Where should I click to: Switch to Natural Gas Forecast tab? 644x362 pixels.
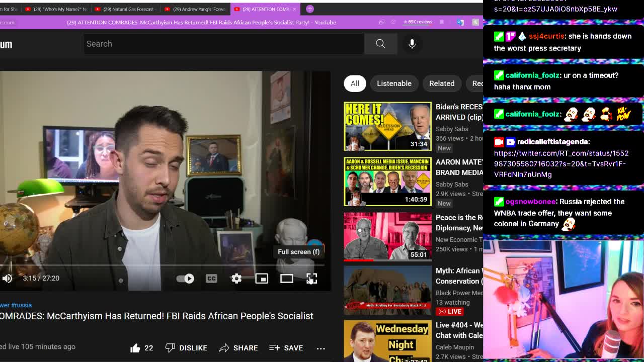pos(125,9)
